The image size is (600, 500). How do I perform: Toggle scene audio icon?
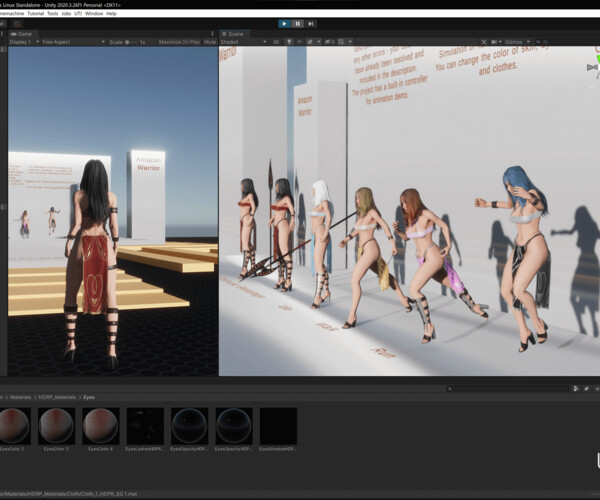(x=299, y=42)
